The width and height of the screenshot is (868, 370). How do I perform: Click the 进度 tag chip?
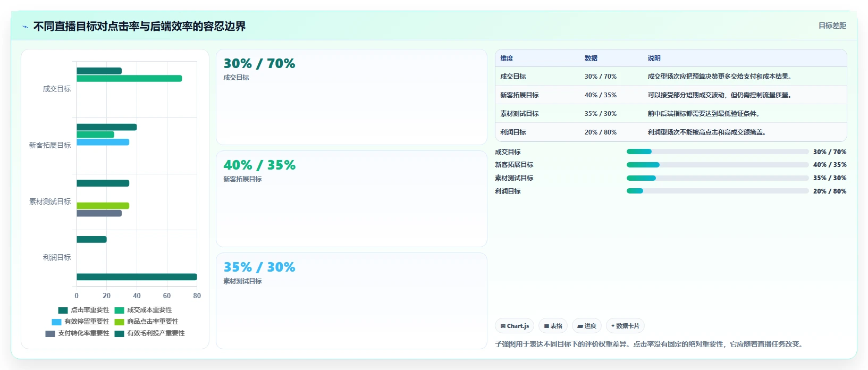(587, 326)
